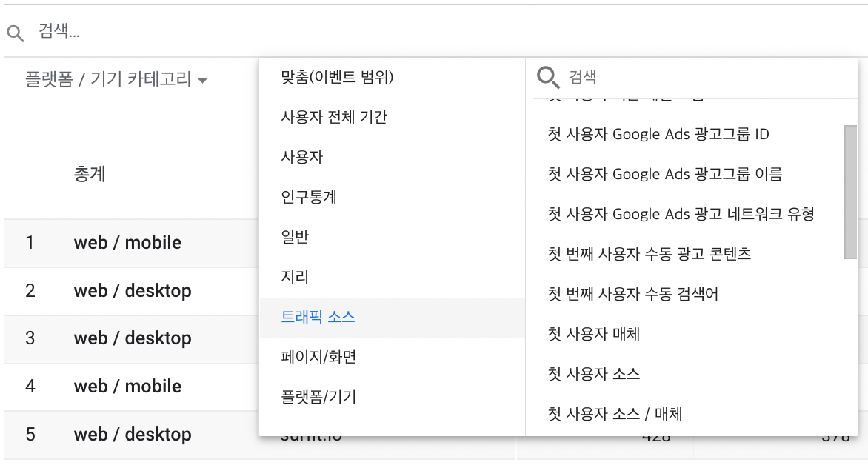Screen dimensions: 868x465
Task: Focus the dimension picker 검색 field
Action: pyautogui.click(x=704, y=77)
